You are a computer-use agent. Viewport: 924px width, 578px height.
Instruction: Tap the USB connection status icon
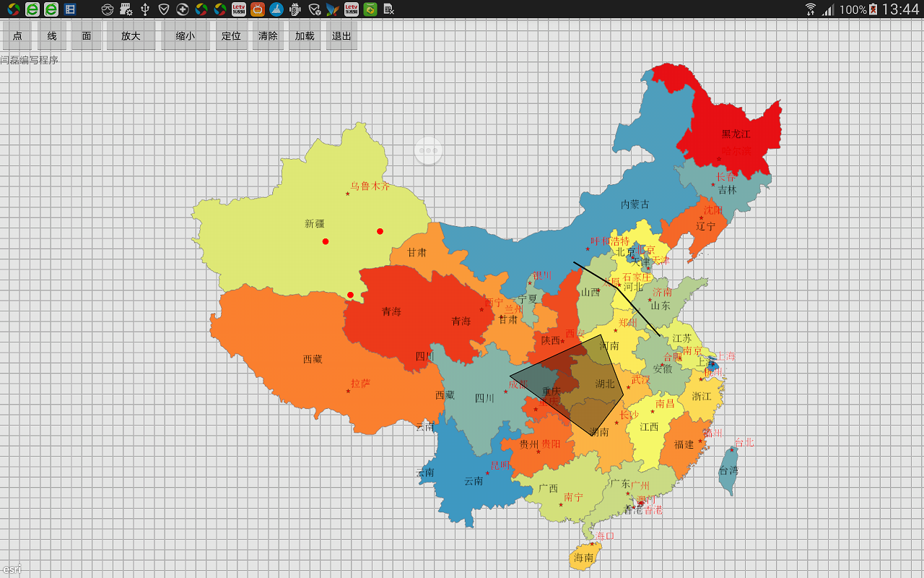[x=145, y=9]
